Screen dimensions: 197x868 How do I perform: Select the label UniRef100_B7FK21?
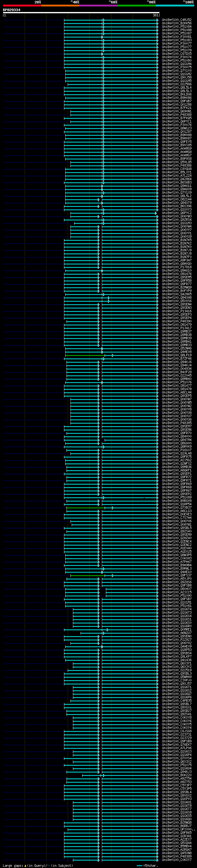[177, 108]
